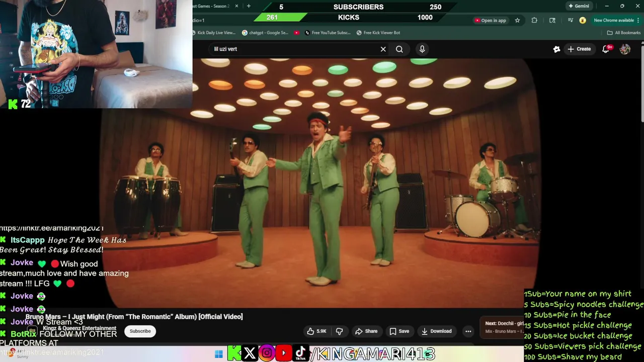Open the 'Free YouTube Subsc...' bookmark
The image size is (644, 362).
328,33
